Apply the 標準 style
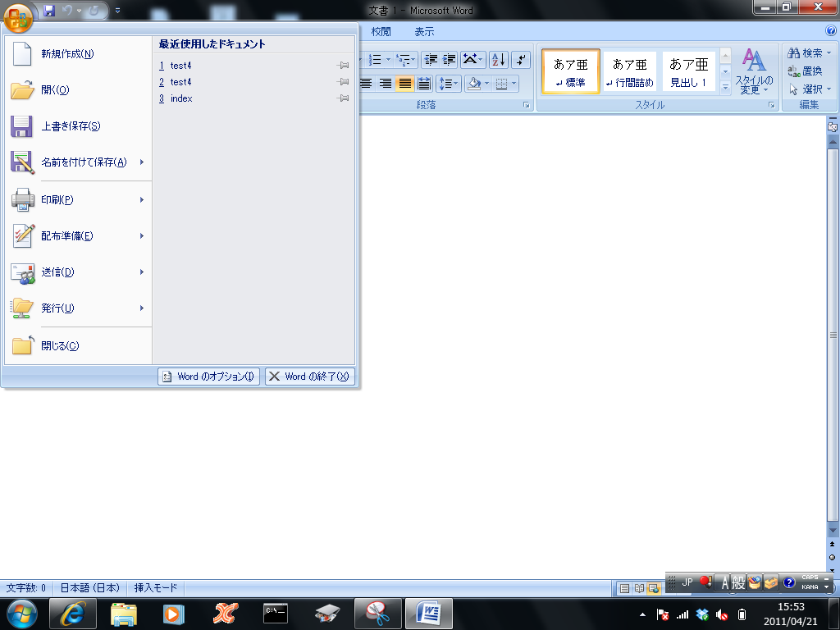 [571, 71]
